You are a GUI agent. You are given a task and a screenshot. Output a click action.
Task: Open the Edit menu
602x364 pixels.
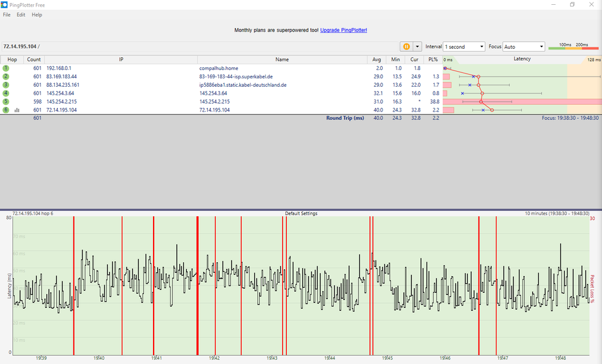[x=20, y=14]
